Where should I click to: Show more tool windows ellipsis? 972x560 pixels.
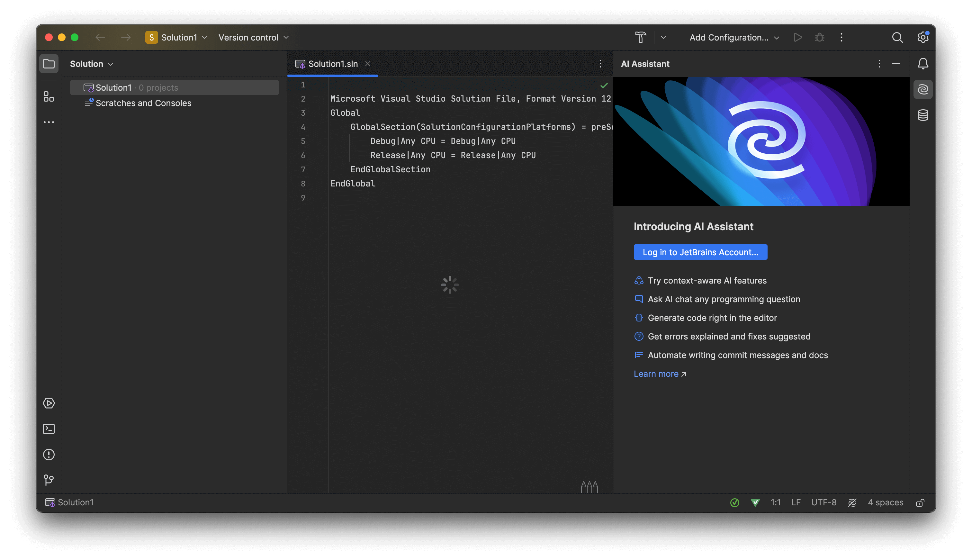coord(49,122)
